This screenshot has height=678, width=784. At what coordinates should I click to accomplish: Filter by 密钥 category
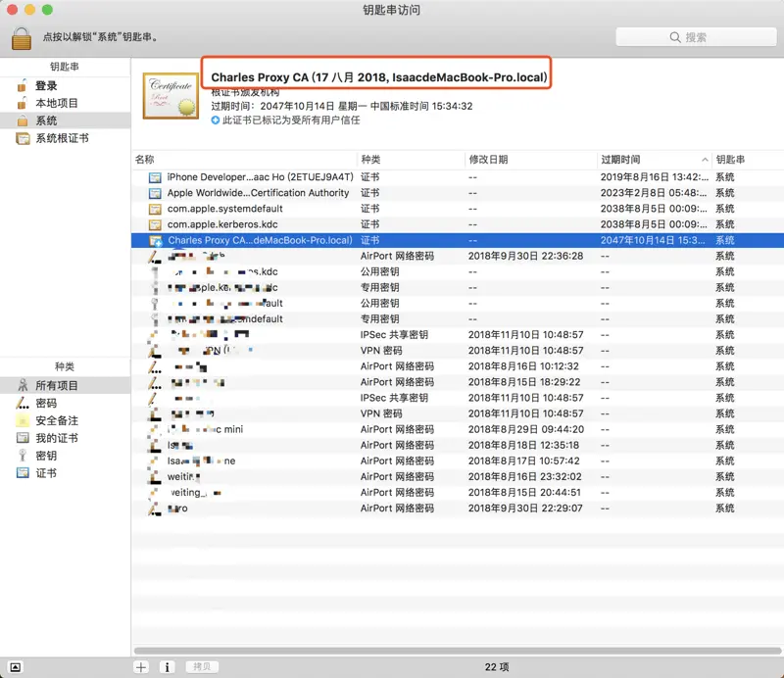65,456
